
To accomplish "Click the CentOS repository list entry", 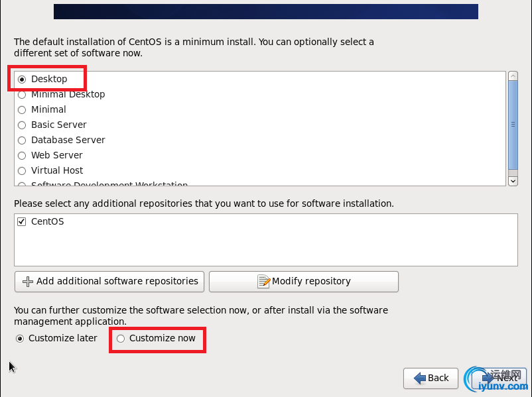I will (x=48, y=221).
